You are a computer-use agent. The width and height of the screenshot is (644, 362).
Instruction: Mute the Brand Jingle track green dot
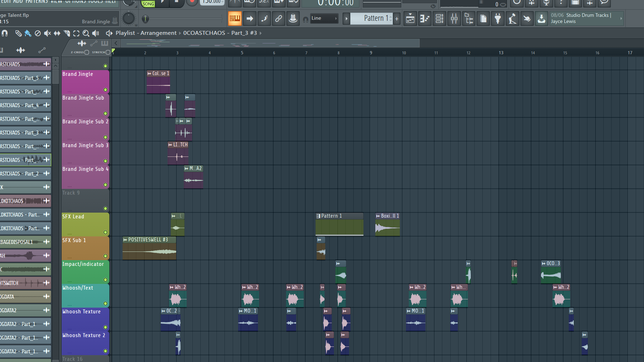click(105, 90)
